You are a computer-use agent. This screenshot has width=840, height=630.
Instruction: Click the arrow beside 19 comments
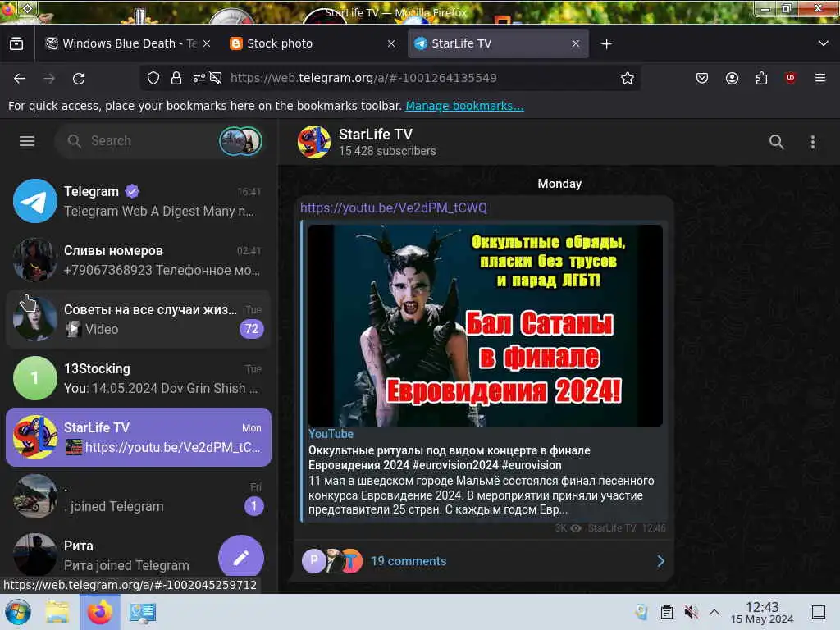tap(660, 561)
